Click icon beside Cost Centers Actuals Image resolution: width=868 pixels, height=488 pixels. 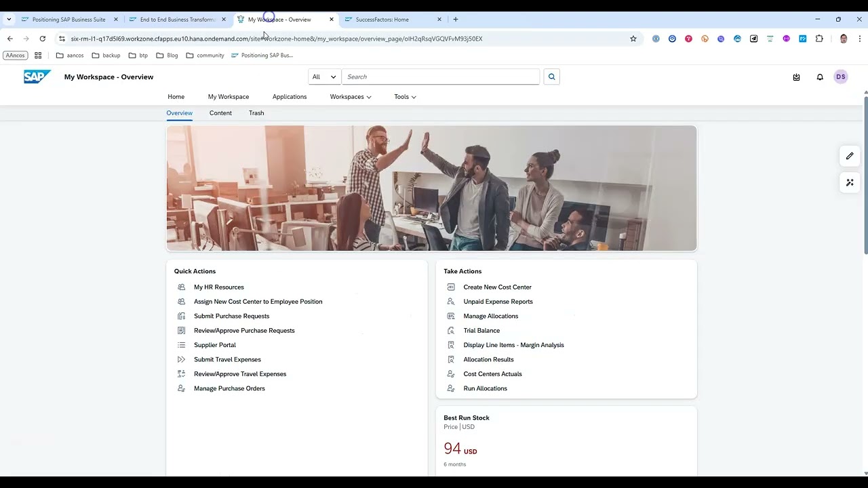(451, 374)
